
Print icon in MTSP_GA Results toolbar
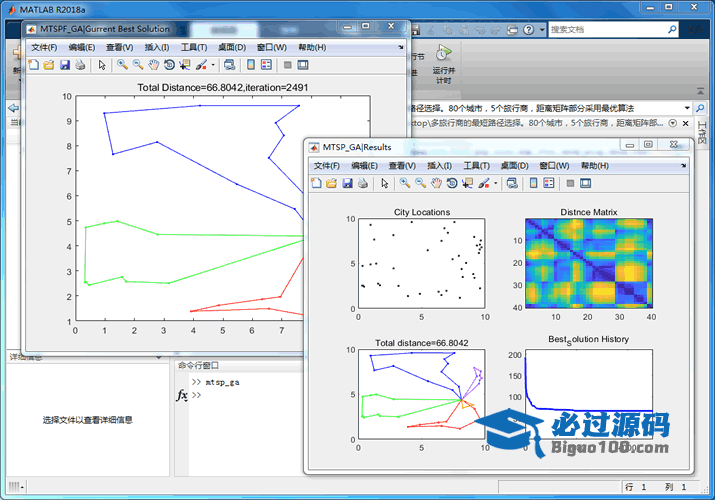(x=363, y=183)
